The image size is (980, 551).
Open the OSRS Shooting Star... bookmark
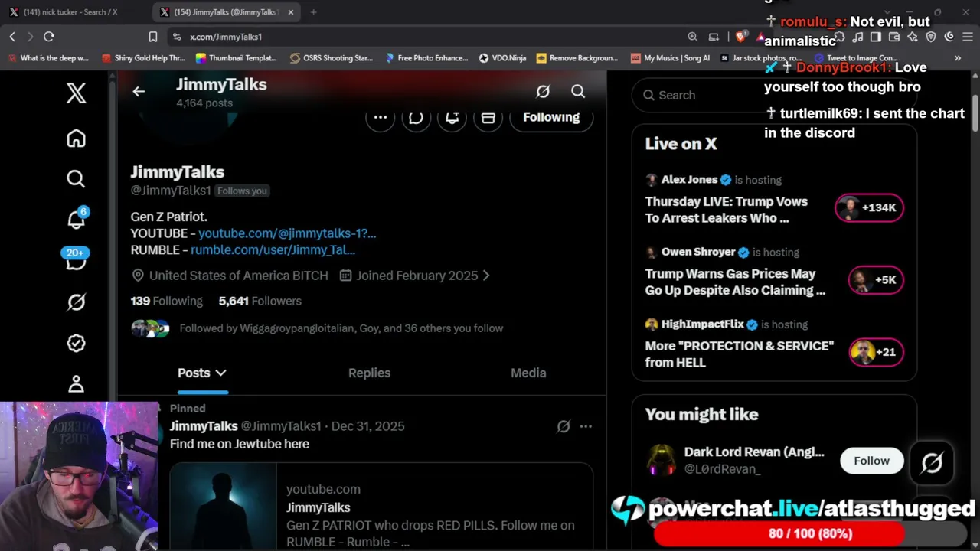pos(332,58)
